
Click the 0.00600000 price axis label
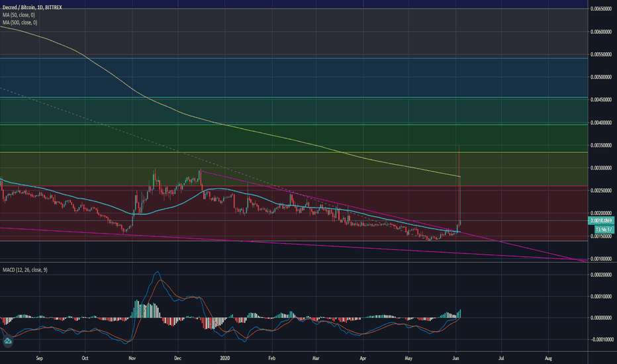pos(601,32)
